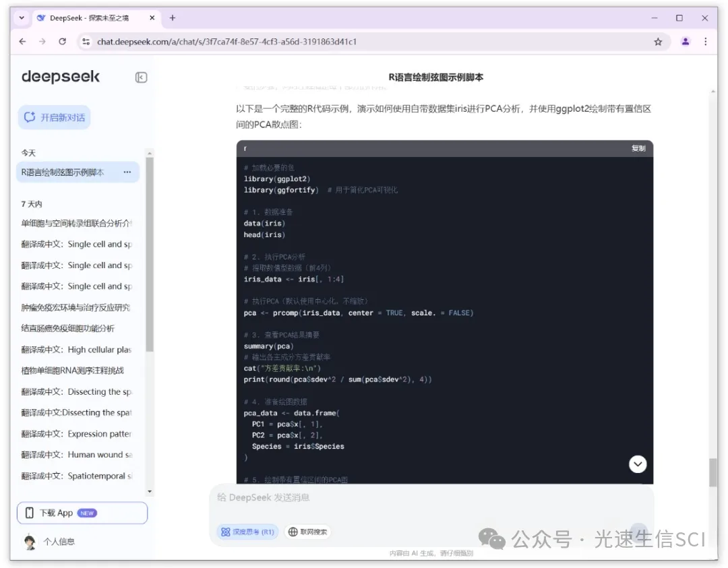The width and height of the screenshot is (728, 568).
Task: Toggle 深度思考 (R1) mode
Action: (x=247, y=532)
